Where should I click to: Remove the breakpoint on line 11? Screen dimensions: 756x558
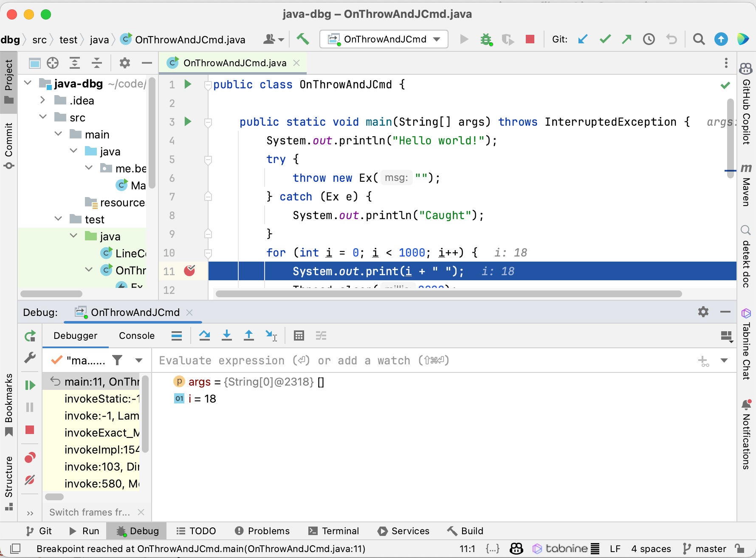[x=190, y=271]
